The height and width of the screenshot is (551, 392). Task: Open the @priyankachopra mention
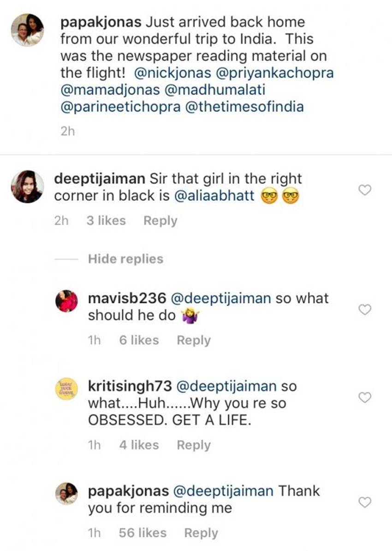271,73
